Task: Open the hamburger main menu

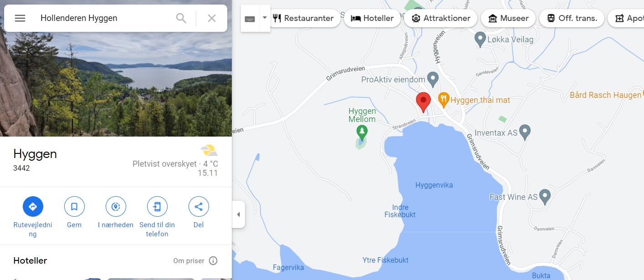Action: click(x=20, y=18)
